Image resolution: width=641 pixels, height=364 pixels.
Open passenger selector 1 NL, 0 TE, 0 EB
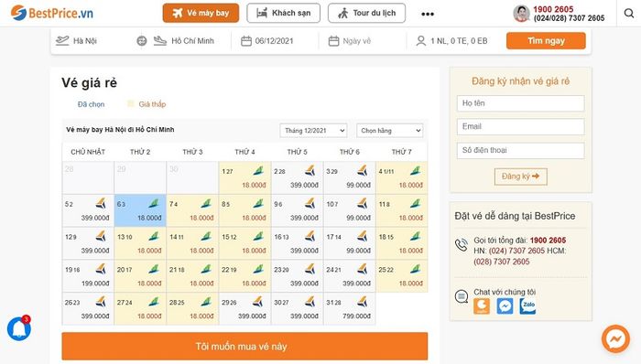451,41
